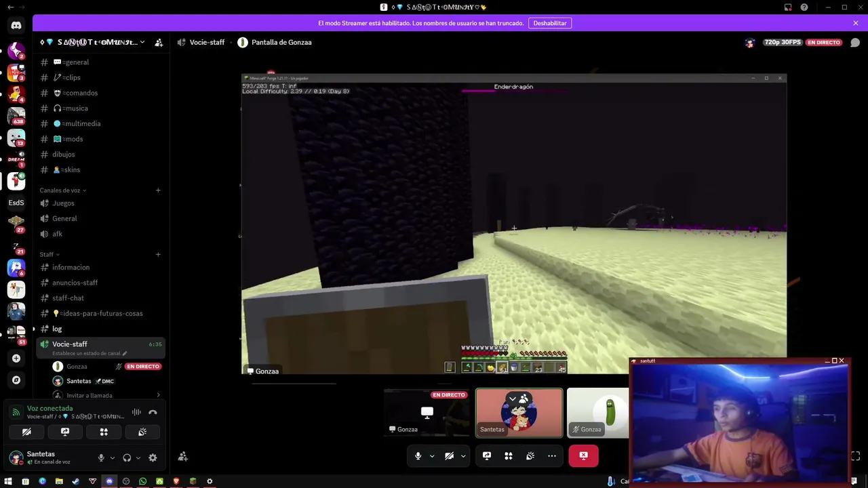Open the discover servers compass icon
The width and height of the screenshot is (868, 488).
(16, 380)
